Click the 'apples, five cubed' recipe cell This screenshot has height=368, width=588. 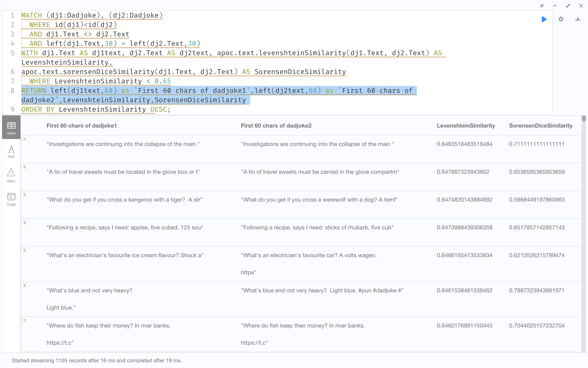125,227
